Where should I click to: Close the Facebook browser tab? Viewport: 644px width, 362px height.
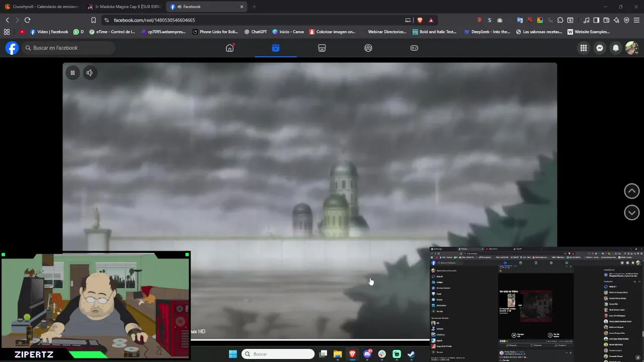pyautogui.click(x=242, y=7)
